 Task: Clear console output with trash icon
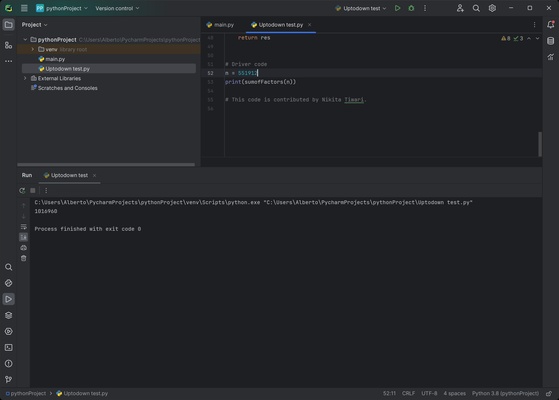pyautogui.click(x=24, y=258)
